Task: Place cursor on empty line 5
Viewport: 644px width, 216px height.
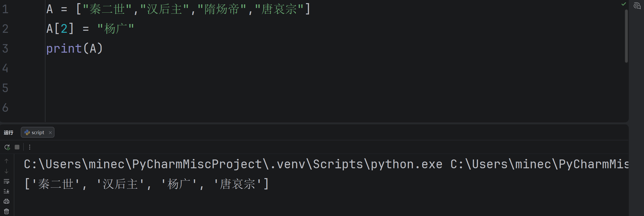Action: pyautogui.click(x=336, y=88)
